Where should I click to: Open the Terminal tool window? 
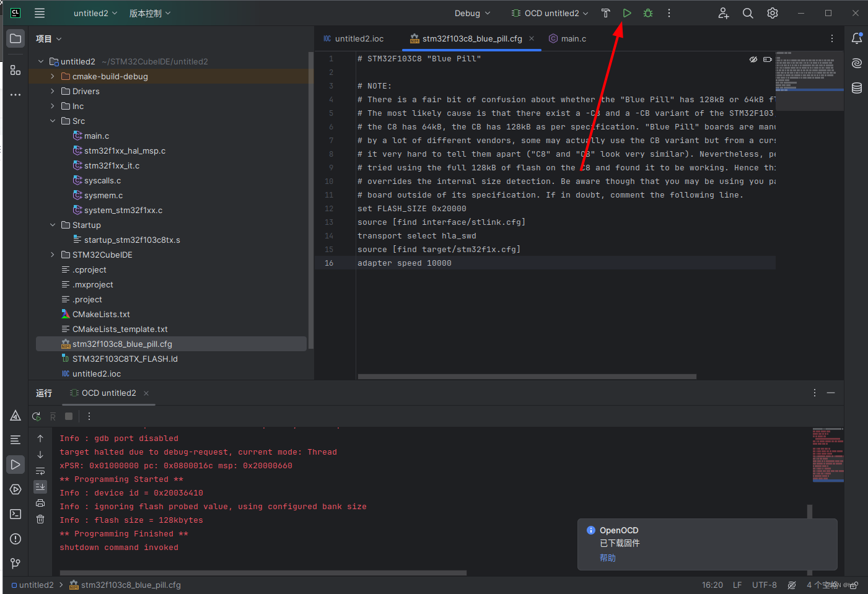[x=15, y=513]
